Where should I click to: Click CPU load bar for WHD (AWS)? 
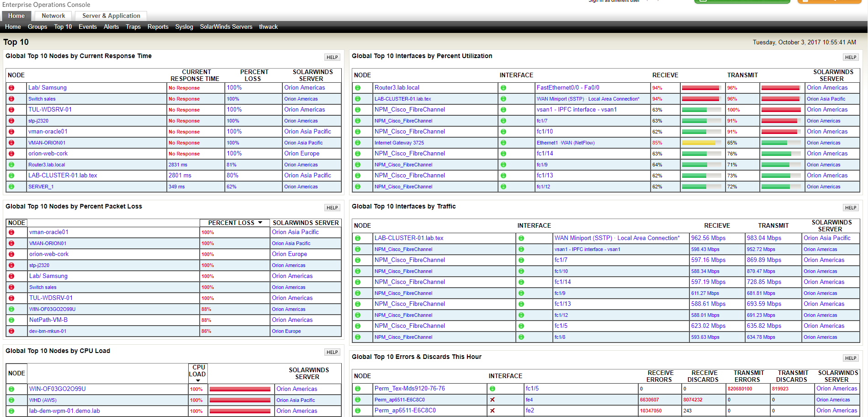coord(240,400)
